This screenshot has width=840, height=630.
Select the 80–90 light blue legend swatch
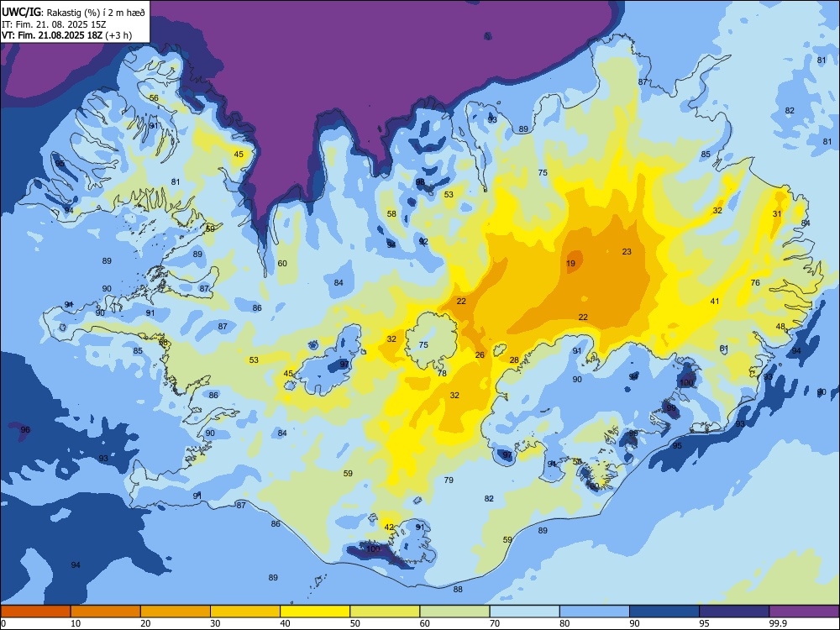595,612
